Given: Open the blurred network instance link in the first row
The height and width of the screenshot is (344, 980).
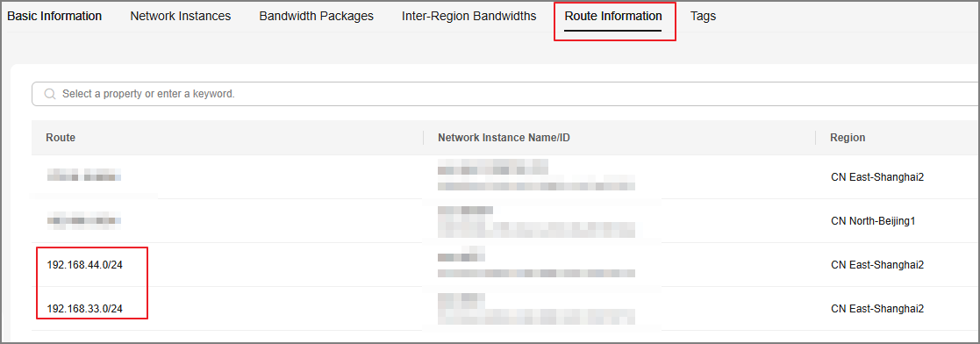Looking at the screenshot, I should pyautogui.click(x=492, y=167).
